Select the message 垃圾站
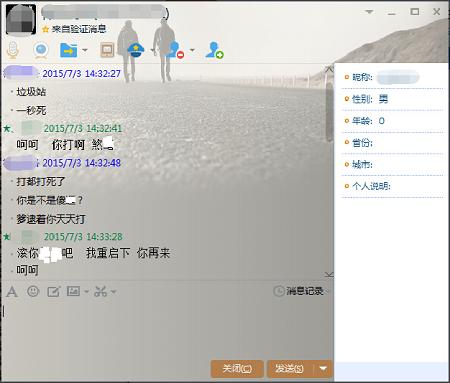The height and width of the screenshot is (383, 450). [x=31, y=92]
